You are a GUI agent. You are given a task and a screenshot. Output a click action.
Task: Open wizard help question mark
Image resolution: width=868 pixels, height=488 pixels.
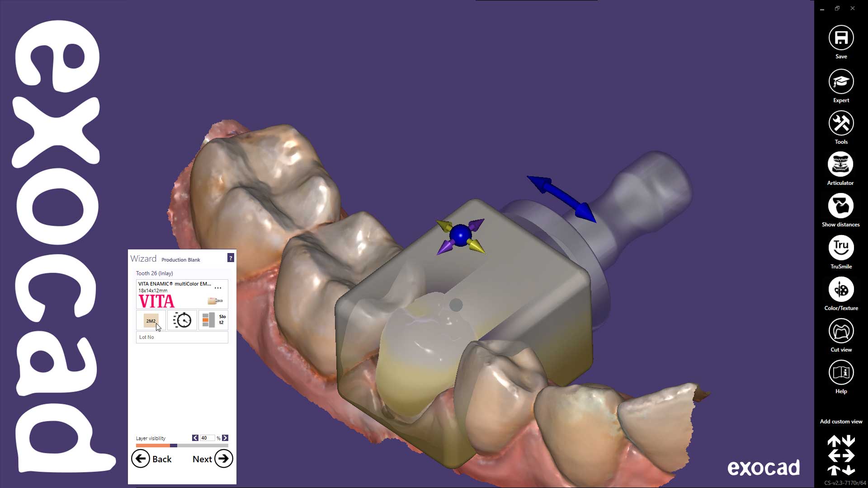point(231,258)
